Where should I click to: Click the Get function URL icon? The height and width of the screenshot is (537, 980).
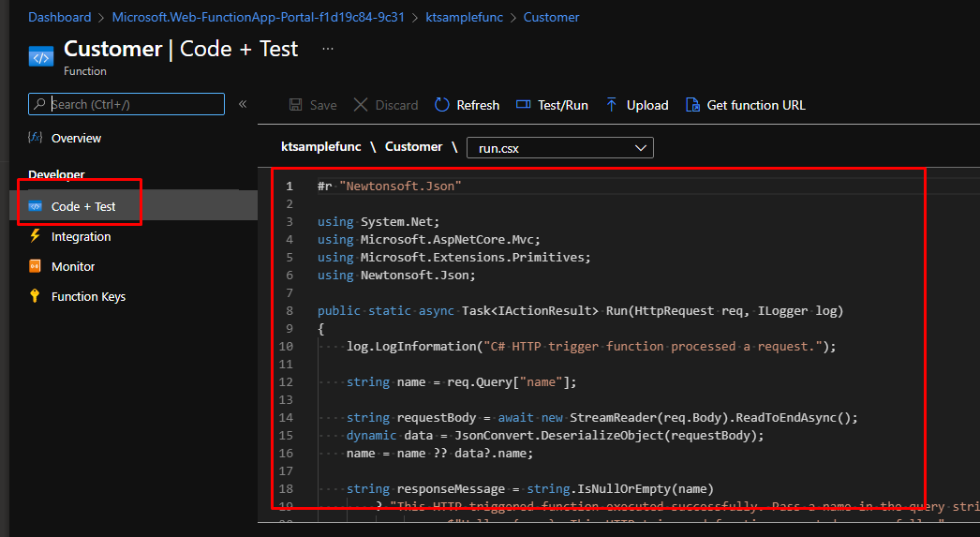pos(692,105)
